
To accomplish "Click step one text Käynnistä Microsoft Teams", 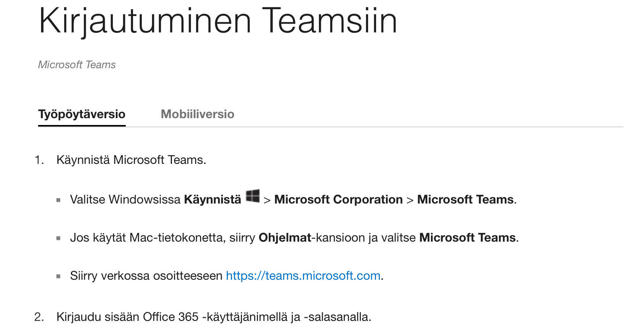I will pyautogui.click(x=131, y=160).
